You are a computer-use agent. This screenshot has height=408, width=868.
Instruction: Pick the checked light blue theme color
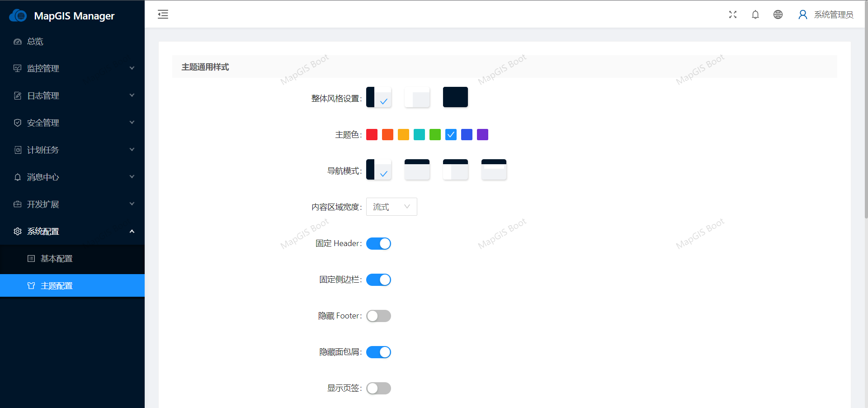point(451,134)
